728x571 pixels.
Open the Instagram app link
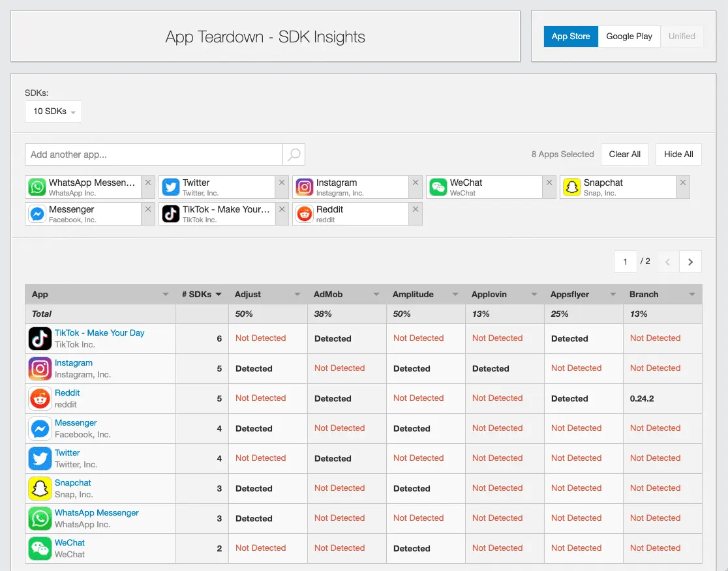tap(73, 362)
